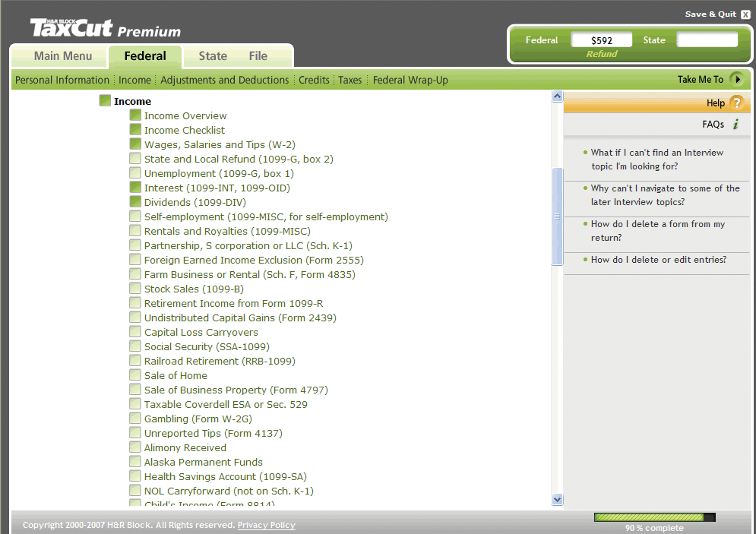The width and height of the screenshot is (756, 534).
Task: Open the State tab
Action: click(x=213, y=56)
